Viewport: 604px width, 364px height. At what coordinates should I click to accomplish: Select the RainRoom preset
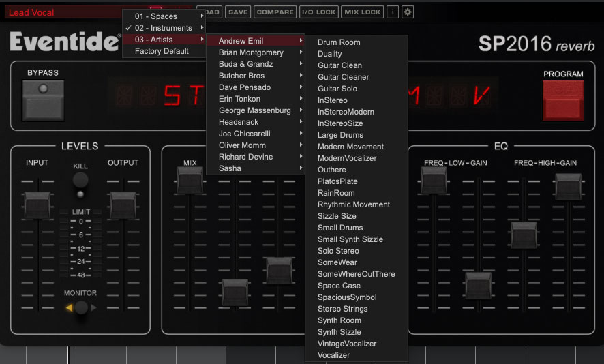357,193
